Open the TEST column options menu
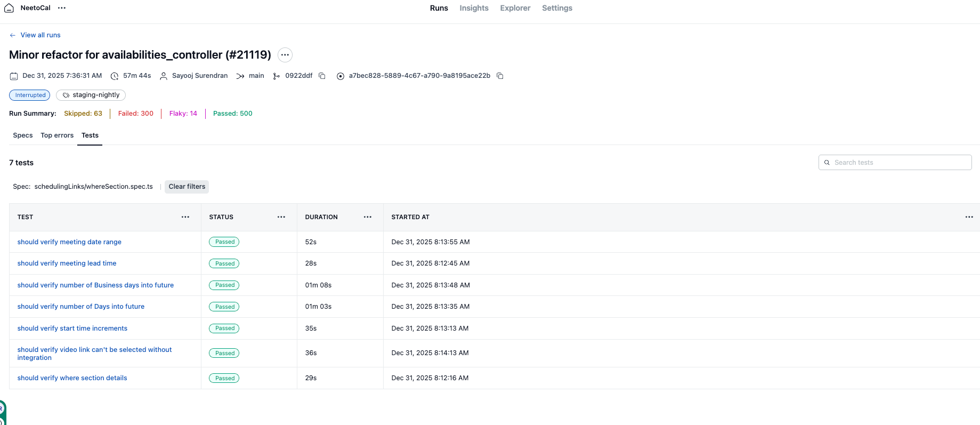Image resolution: width=980 pixels, height=425 pixels. pyautogui.click(x=185, y=217)
